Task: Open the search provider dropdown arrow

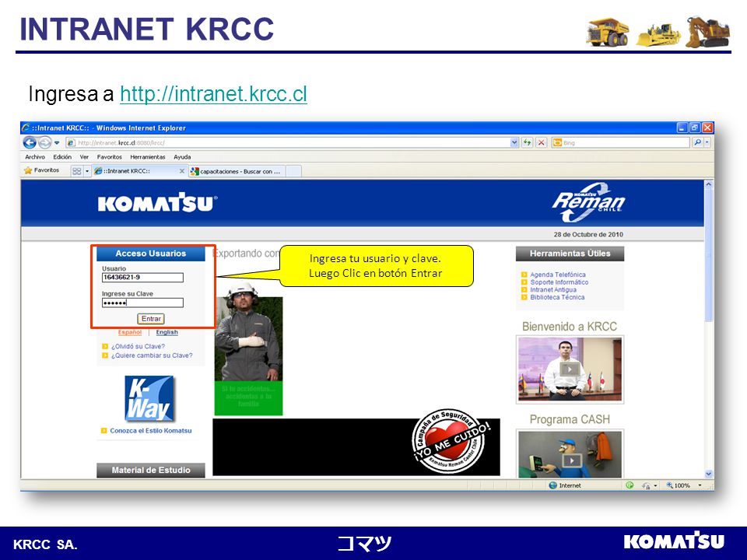Action: (x=707, y=142)
